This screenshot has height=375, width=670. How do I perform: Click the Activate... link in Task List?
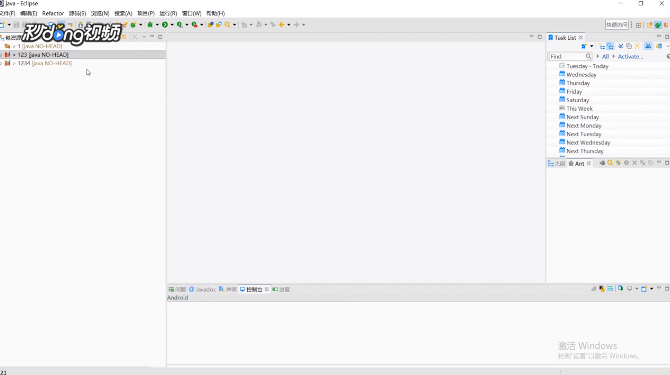pyautogui.click(x=630, y=56)
